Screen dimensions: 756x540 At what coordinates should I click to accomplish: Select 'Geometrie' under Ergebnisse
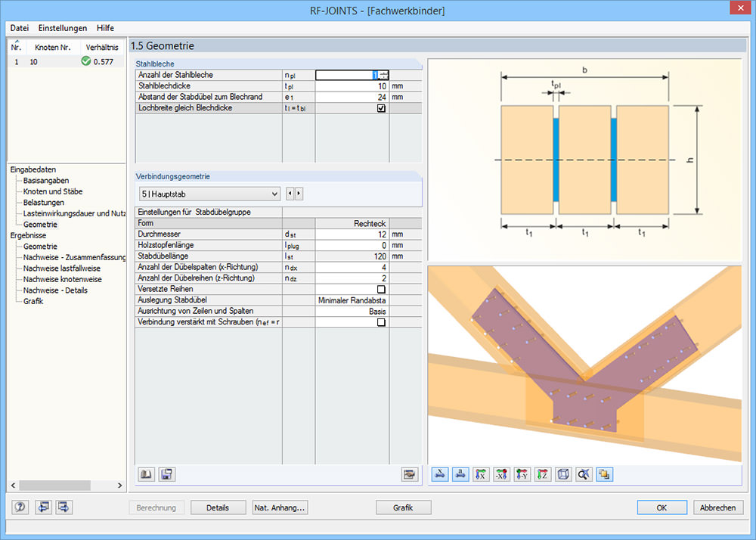[x=40, y=247]
